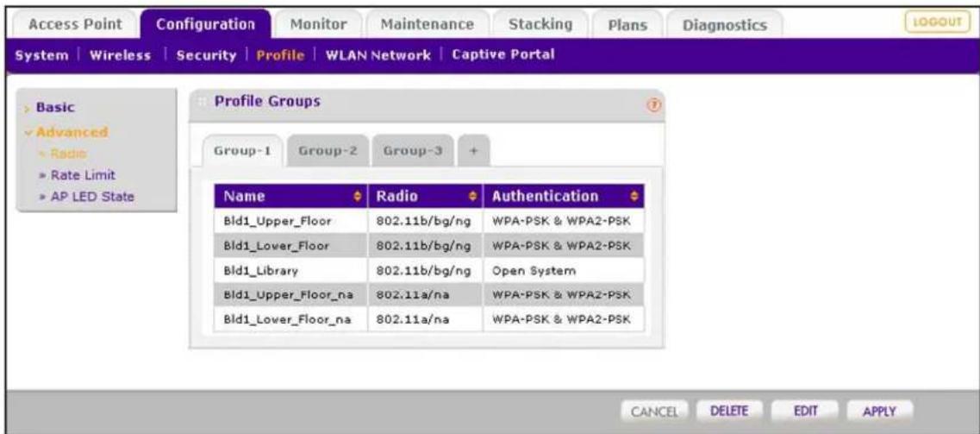Click the APPLY button
The height and width of the screenshot is (434, 980).
coord(879,412)
